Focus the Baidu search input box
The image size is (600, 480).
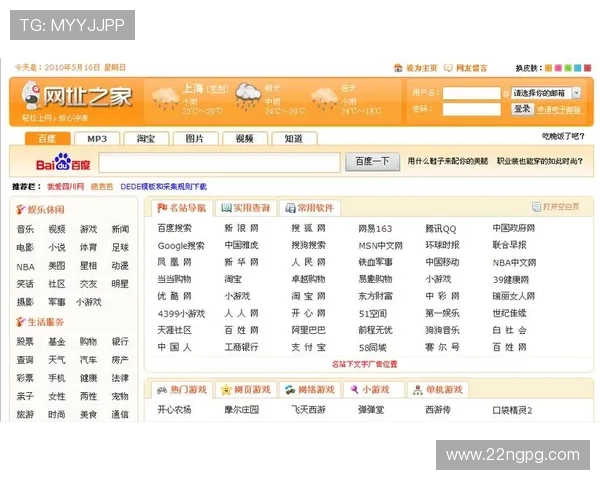tap(219, 162)
